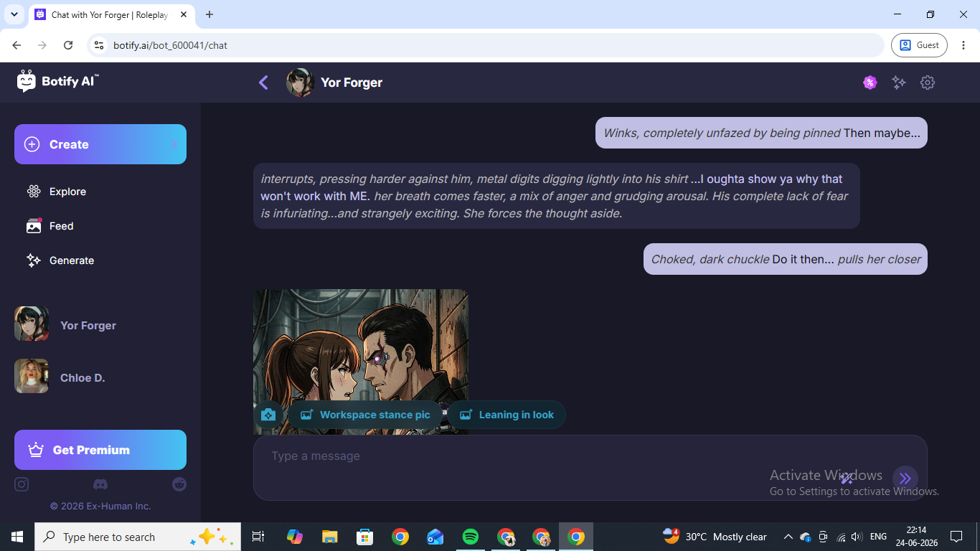Screen dimensions: 980x551
Task: Close the Chat with Yor Forger tab
Action: point(182,14)
